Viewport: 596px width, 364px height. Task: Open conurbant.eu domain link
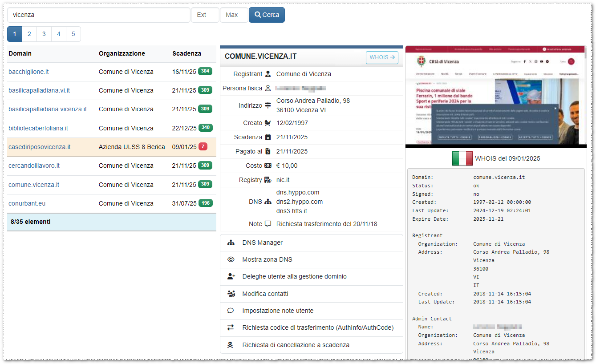click(x=27, y=203)
